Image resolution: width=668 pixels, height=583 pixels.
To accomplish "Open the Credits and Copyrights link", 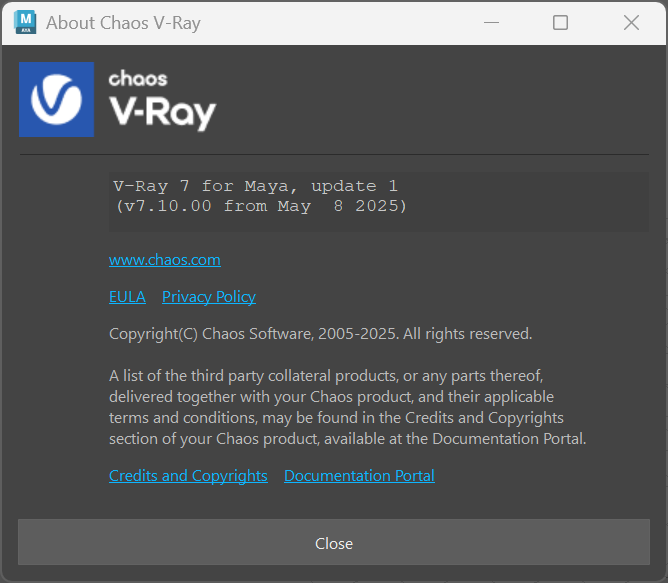I will [188, 476].
